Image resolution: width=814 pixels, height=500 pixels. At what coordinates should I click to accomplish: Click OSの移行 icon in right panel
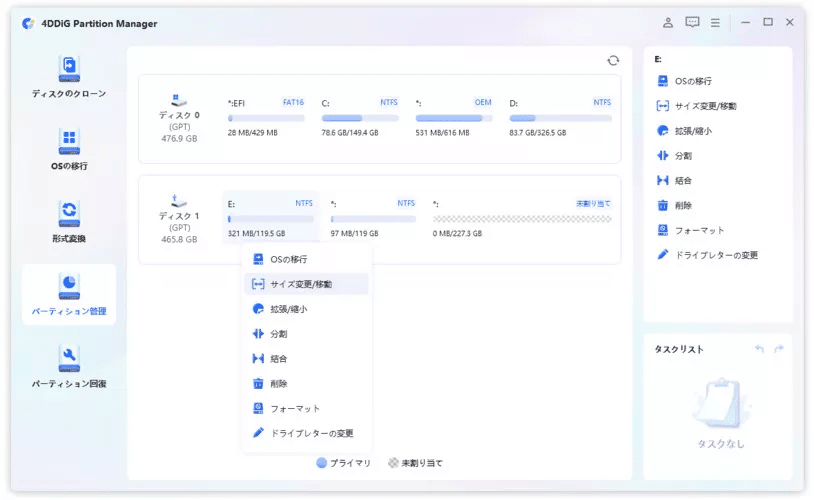(663, 81)
